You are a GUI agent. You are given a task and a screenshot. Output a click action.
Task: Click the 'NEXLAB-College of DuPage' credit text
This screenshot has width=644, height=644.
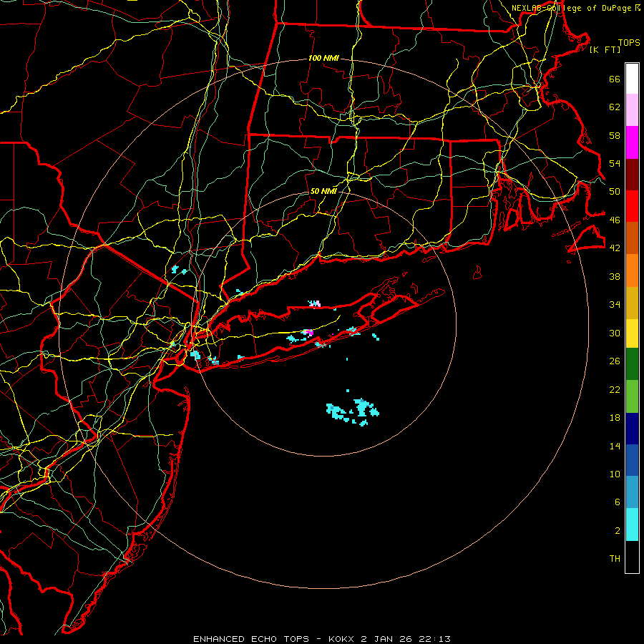572,8
